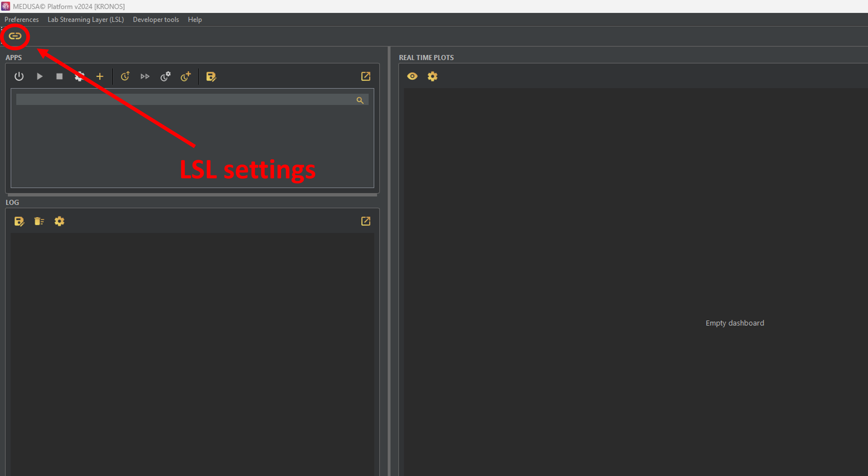The height and width of the screenshot is (476, 868).
Task: Open the Preferences menu
Action: (22, 20)
